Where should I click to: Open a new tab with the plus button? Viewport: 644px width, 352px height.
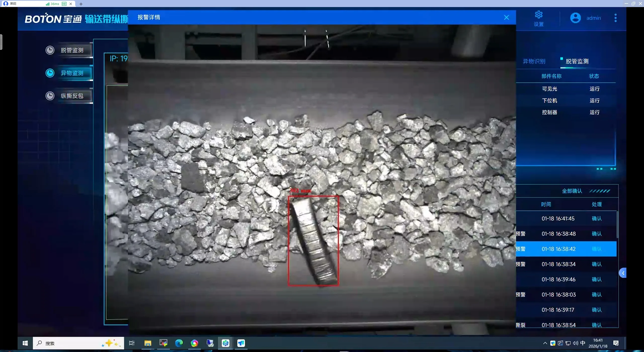(81, 4)
